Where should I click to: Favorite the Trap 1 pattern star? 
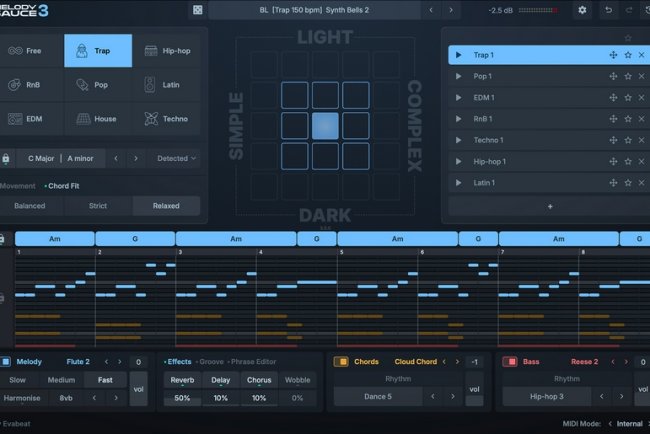click(628, 55)
